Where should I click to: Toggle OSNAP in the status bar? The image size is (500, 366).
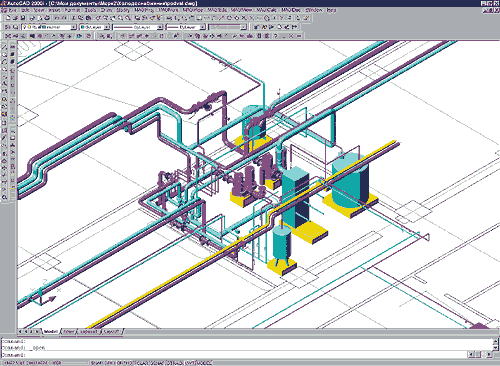(x=156, y=362)
